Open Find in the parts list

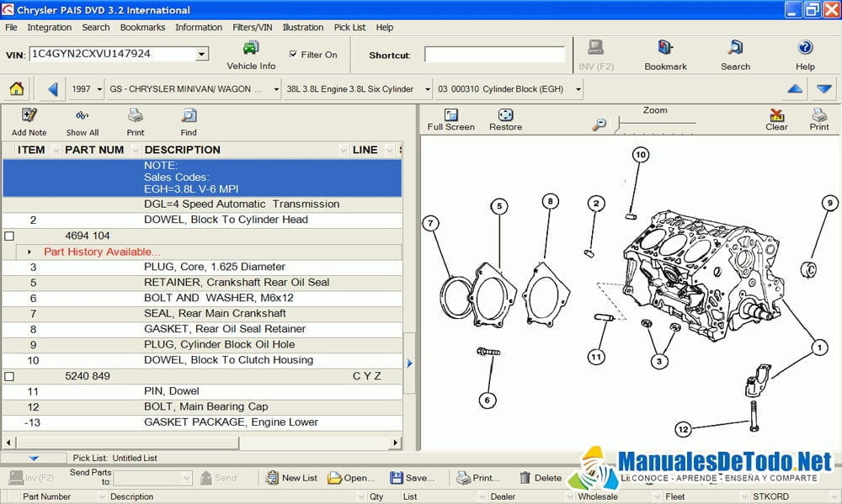pyautogui.click(x=189, y=115)
